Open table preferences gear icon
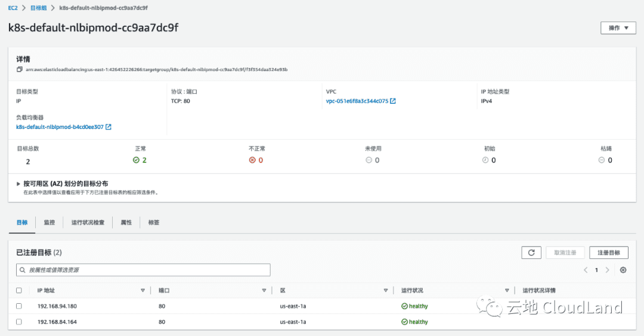 click(623, 270)
